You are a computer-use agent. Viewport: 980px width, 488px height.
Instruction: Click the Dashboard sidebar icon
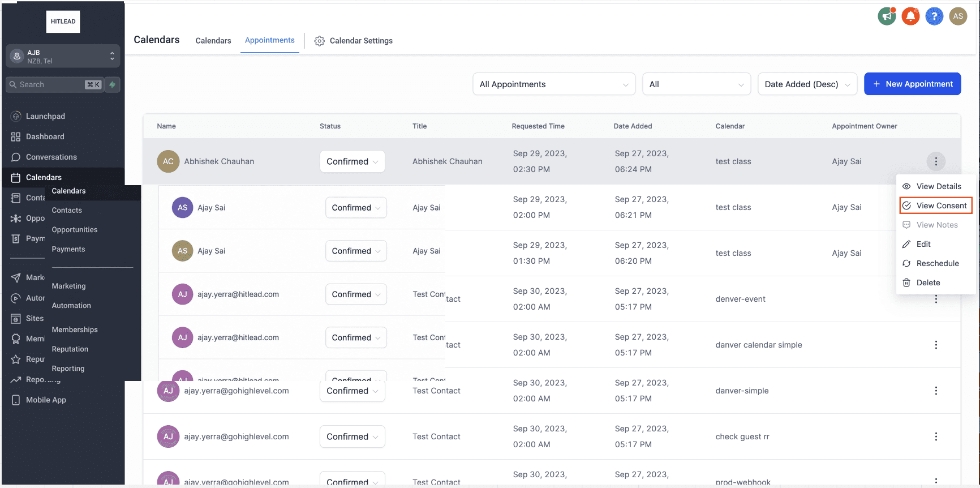16,136
